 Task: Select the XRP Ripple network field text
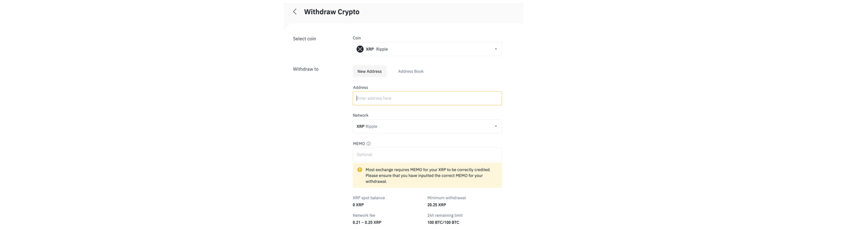(367, 126)
